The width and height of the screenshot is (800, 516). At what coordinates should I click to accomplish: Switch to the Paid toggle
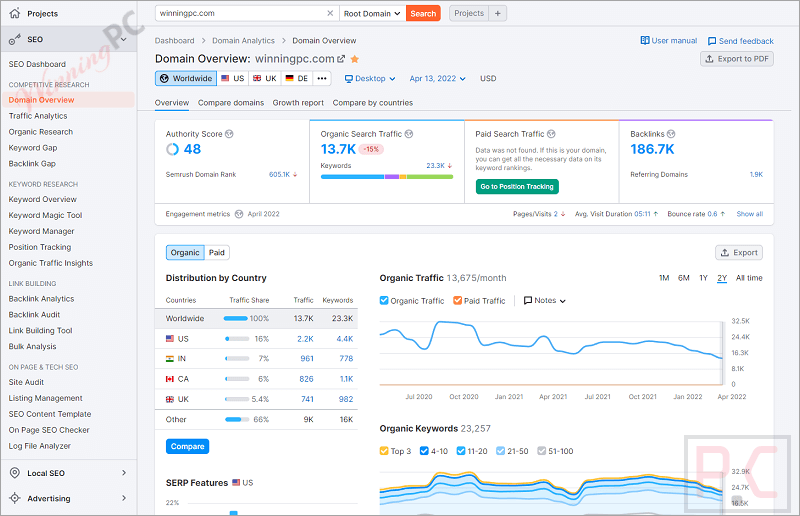[x=217, y=253]
